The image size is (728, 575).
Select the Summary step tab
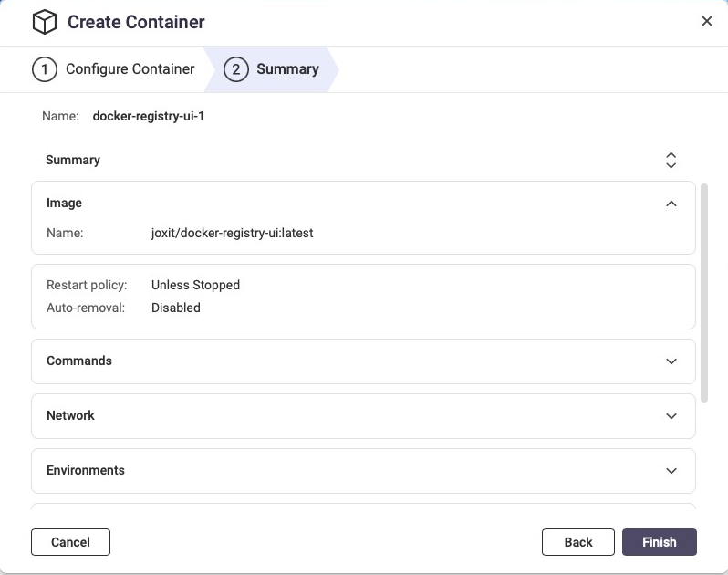pos(272,69)
